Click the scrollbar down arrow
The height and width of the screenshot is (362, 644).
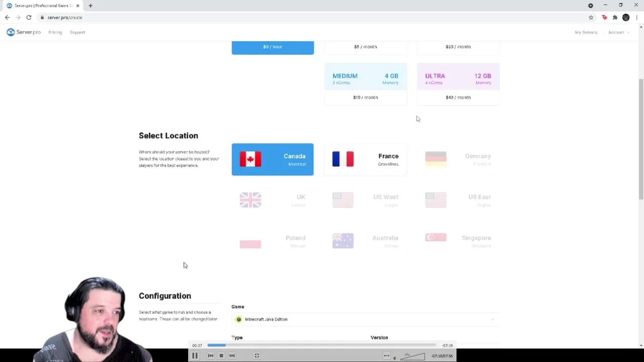pyautogui.click(x=640, y=345)
